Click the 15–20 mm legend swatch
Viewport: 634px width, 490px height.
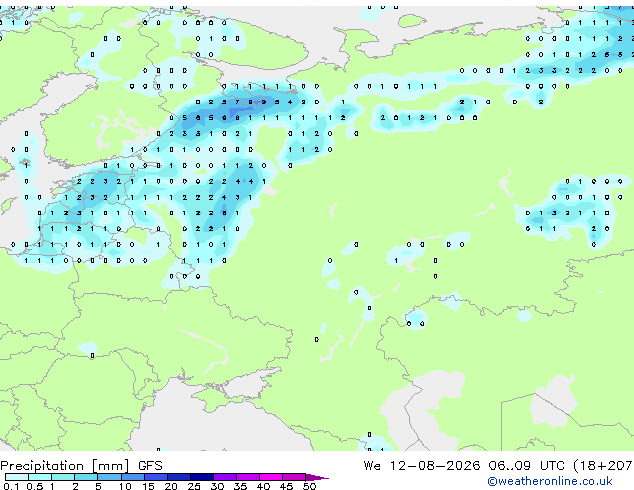(x=155, y=477)
